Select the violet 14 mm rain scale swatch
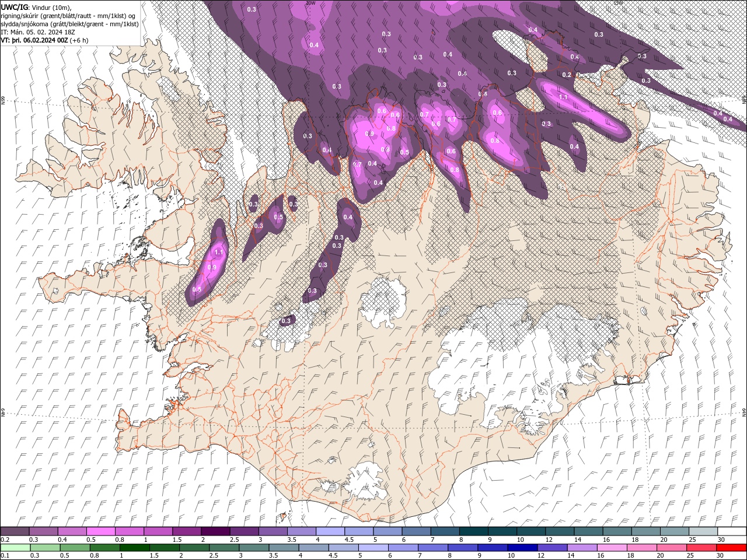 581,548
